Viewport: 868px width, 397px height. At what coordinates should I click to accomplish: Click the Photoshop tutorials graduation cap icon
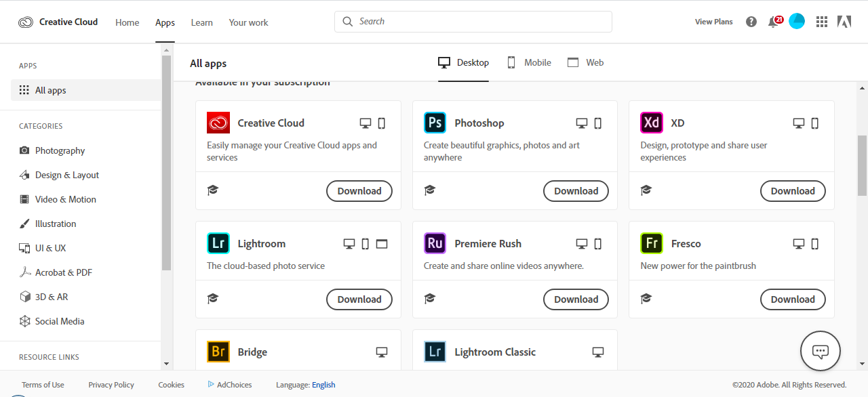tap(429, 190)
